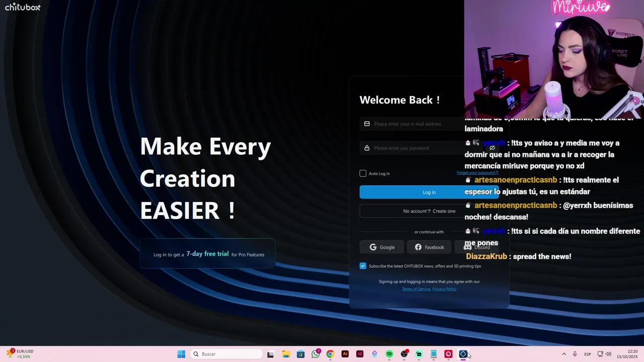Click the Buscar taskbar search box
Image resolution: width=644 pixels, height=362 pixels.
tap(227, 354)
